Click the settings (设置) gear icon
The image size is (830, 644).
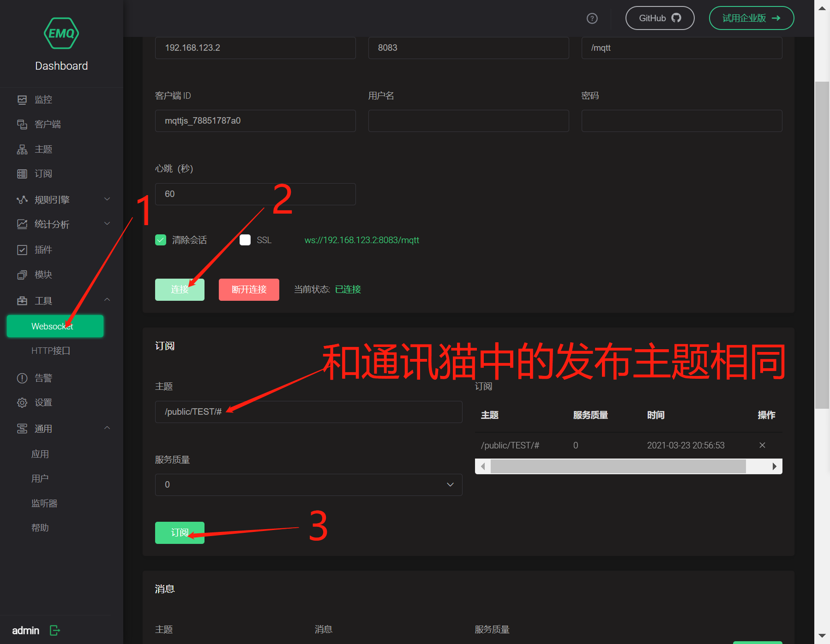(22, 403)
